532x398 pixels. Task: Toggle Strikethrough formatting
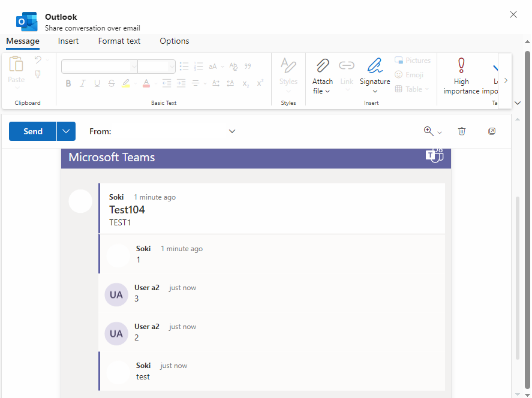point(112,83)
